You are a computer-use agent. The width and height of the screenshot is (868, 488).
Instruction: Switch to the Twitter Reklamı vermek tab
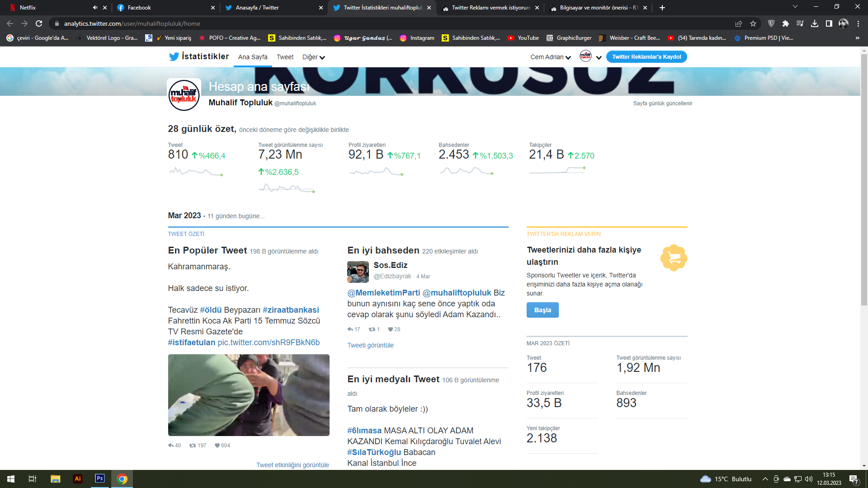click(x=490, y=8)
